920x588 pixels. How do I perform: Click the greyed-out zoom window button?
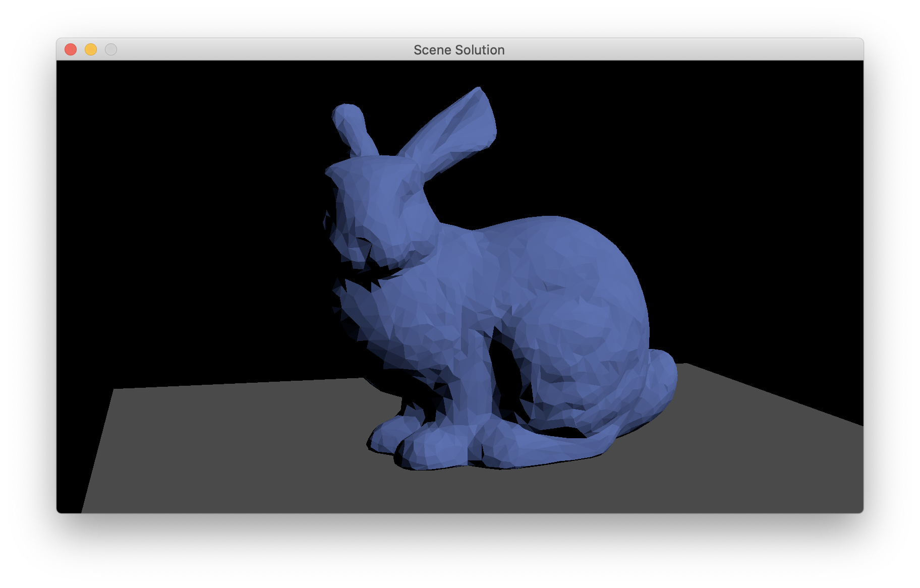(x=111, y=49)
